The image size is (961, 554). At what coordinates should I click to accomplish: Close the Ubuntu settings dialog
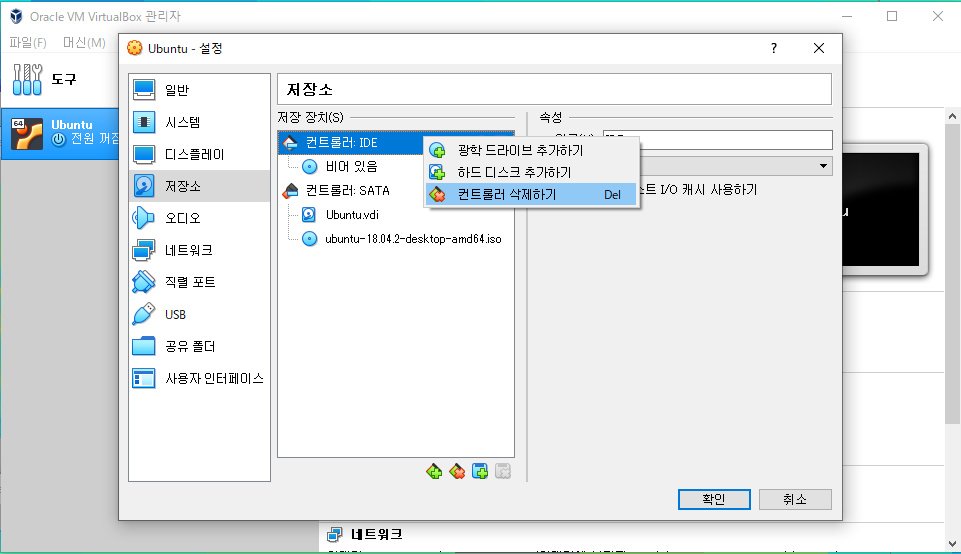[x=819, y=48]
